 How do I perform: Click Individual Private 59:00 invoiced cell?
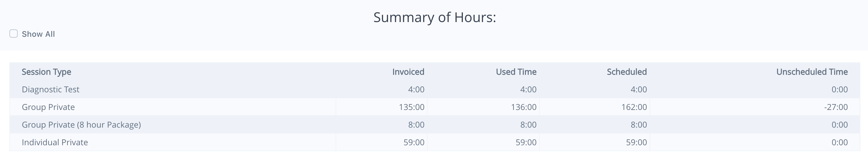tap(414, 142)
